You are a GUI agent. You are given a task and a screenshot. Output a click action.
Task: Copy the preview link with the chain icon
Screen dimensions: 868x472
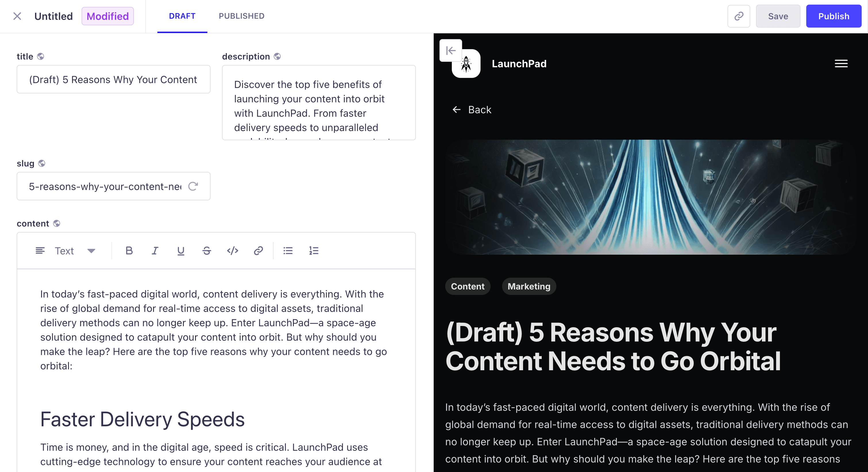[x=739, y=16]
